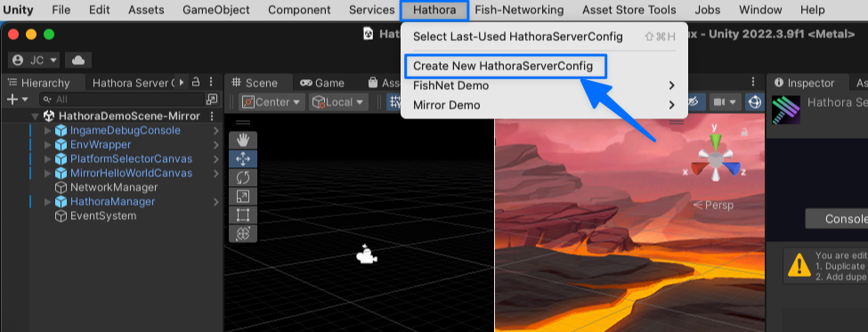Click the Hathora logo in Inspector

(x=786, y=109)
